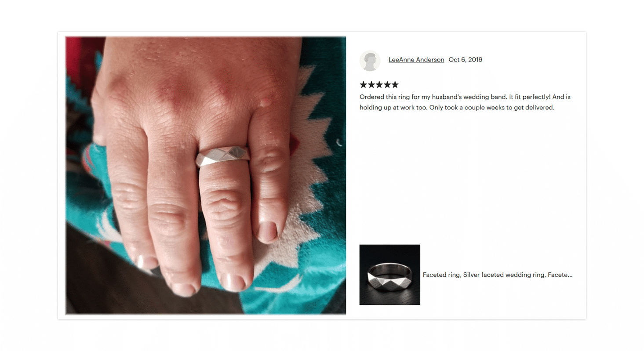Image resolution: width=644 pixels, height=351 pixels.
Task: Open the 'Faceted ring, Silver faceted wedding ring' listing title
Action: [498, 275]
